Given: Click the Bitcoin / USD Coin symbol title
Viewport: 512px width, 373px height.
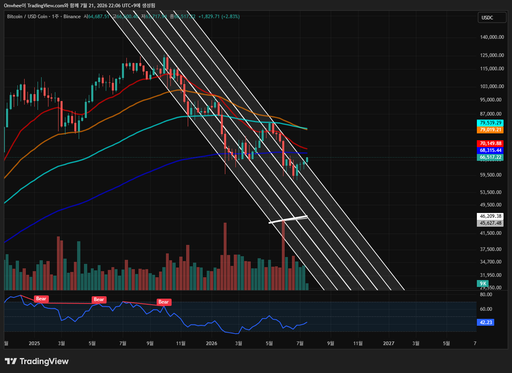Looking at the screenshot, I should click(28, 16).
